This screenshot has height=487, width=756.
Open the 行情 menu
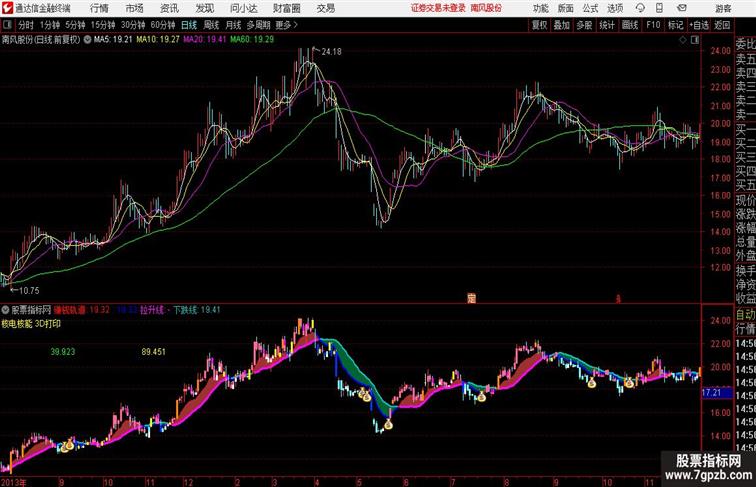pyautogui.click(x=99, y=8)
